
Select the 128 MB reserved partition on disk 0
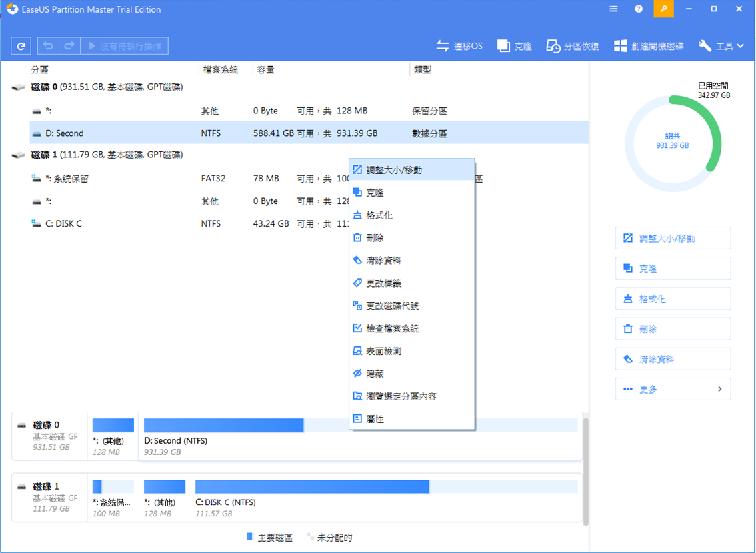(309, 111)
